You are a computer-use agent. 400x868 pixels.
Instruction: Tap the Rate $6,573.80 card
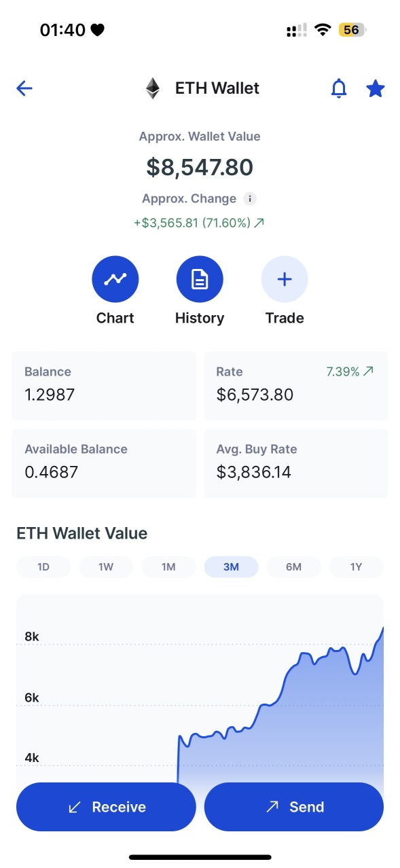(x=296, y=386)
